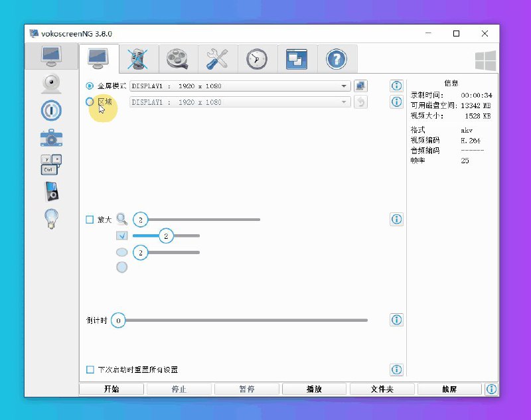Click the info expander beside 全屏模式 row
Screen dimensions: 531x420
(x=396, y=85)
